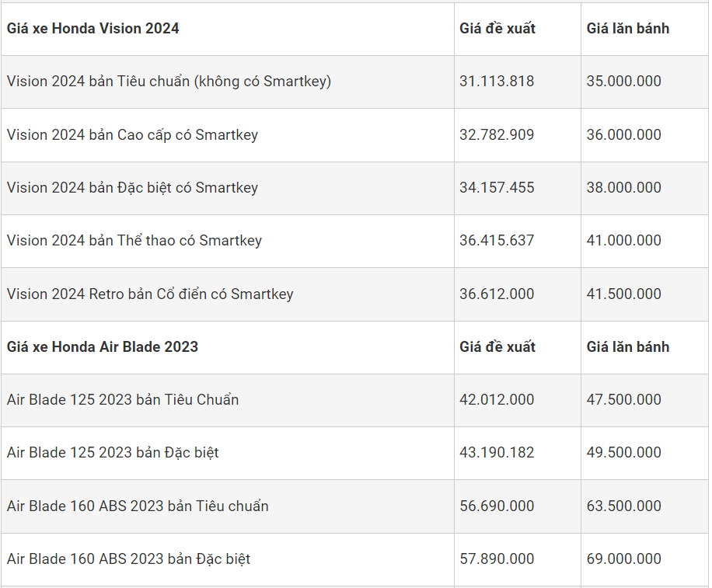Select Vision 2024 bản Đặc biệt có Smartkey

(x=132, y=187)
